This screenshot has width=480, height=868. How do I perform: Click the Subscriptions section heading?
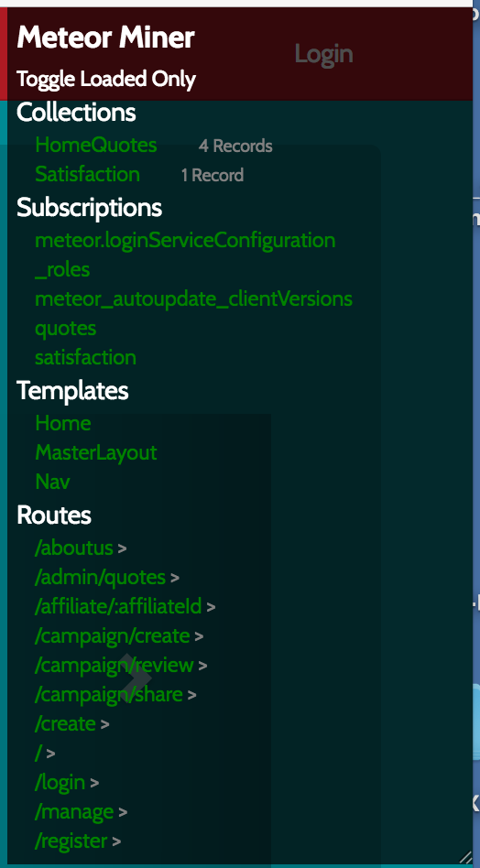point(89,208)
